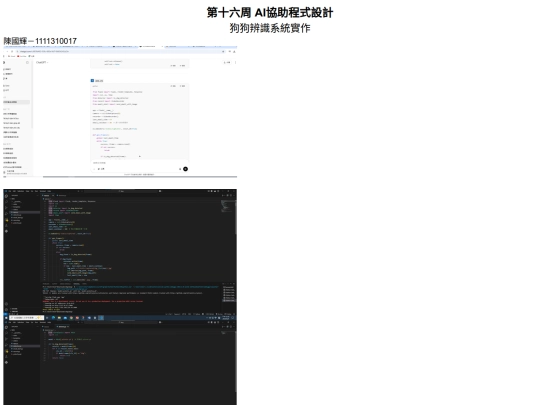Open Explorer in the upper VS Code activity bar
Viewport: 540px width, 405px height.
coord(6,196)
